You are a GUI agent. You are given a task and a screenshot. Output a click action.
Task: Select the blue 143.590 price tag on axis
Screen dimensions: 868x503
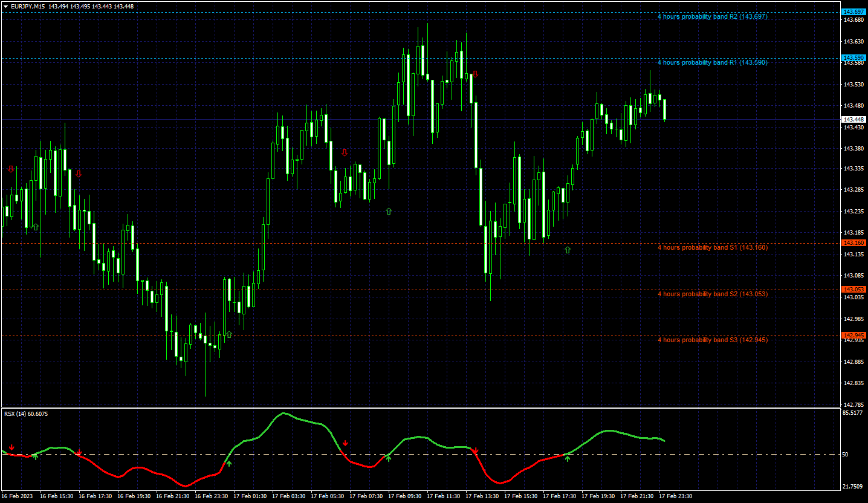[x=854, y=57]
